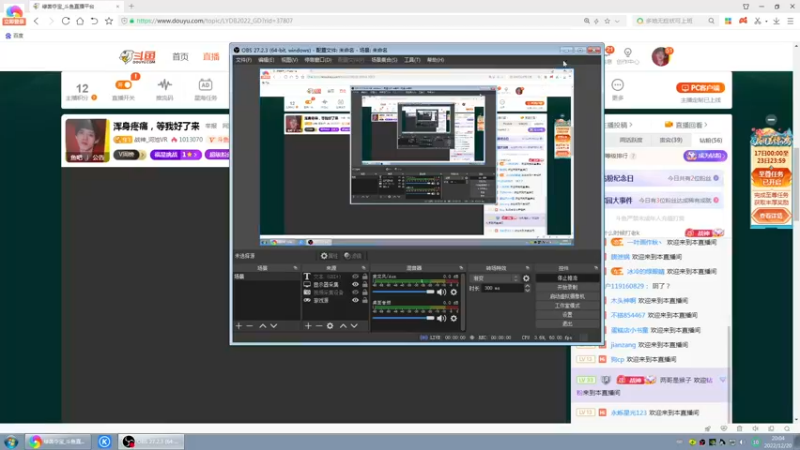Click the Douyu waveform stream code icon
This screenshot has width=800, height=450.
[x=164, y=85]
